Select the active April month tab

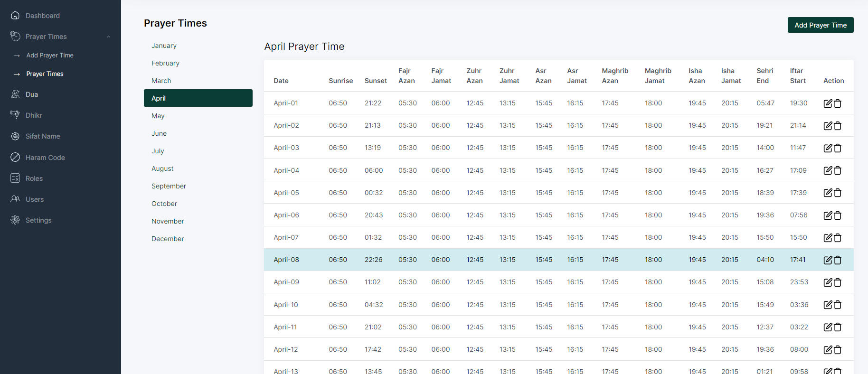[198, 98]
